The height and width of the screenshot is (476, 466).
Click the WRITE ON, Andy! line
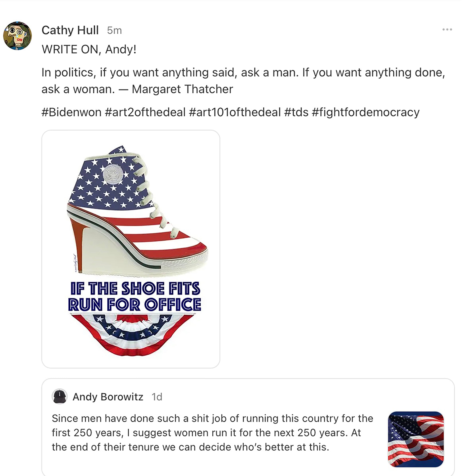(89, 49)
